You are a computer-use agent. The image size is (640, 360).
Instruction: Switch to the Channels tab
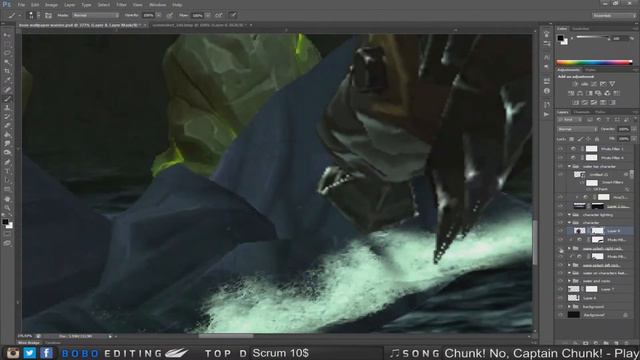582,112
